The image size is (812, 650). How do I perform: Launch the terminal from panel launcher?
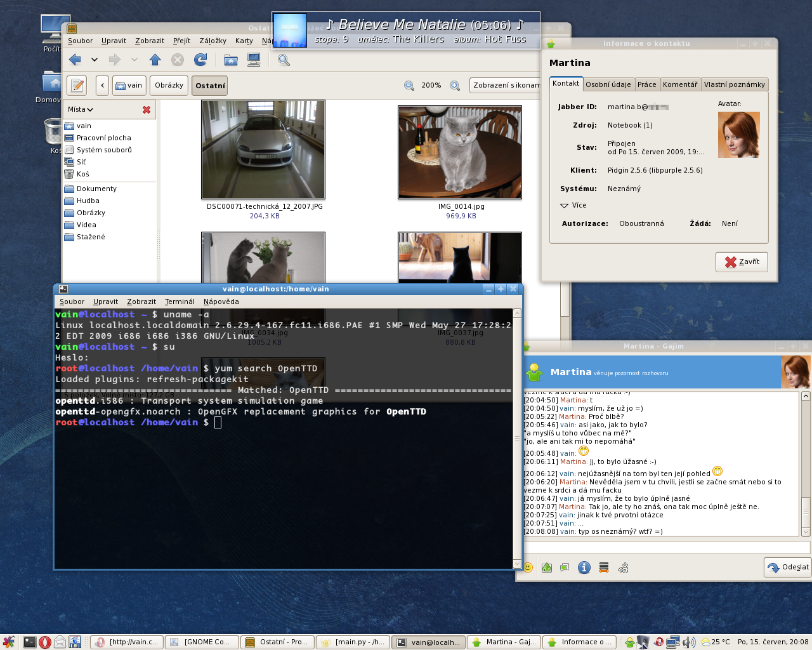pyautogui.click(x=29, y=642)
